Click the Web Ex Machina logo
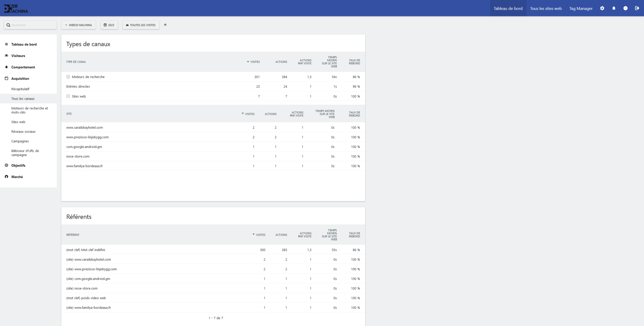This screenshot has height=326, width=644. (x=16, y=8)
